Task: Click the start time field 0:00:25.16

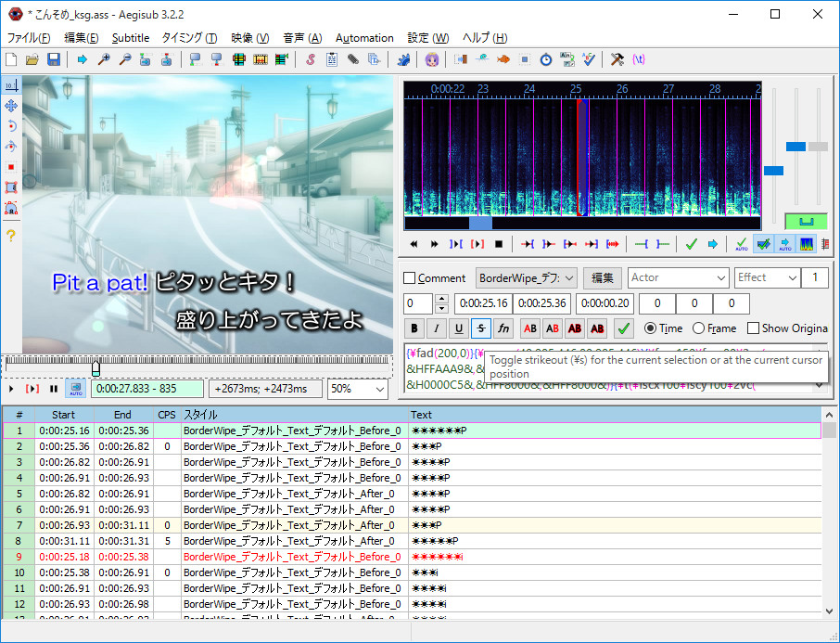Action: 483,303
